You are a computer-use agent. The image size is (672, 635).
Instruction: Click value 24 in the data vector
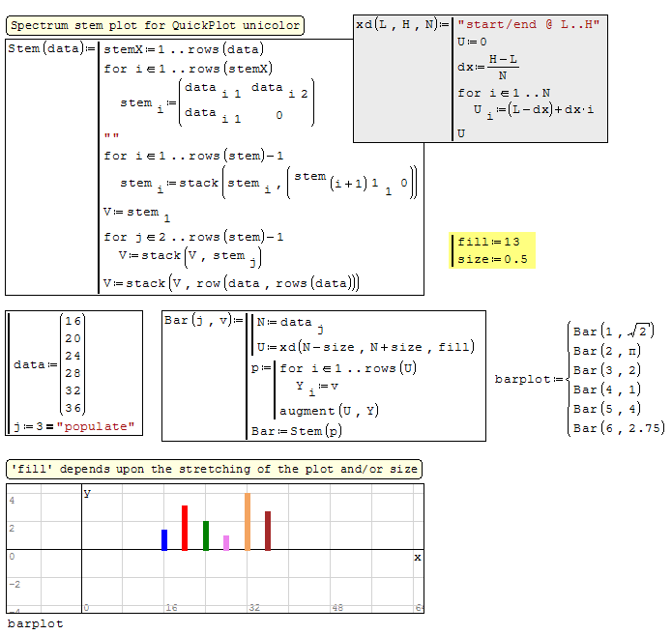73,356
